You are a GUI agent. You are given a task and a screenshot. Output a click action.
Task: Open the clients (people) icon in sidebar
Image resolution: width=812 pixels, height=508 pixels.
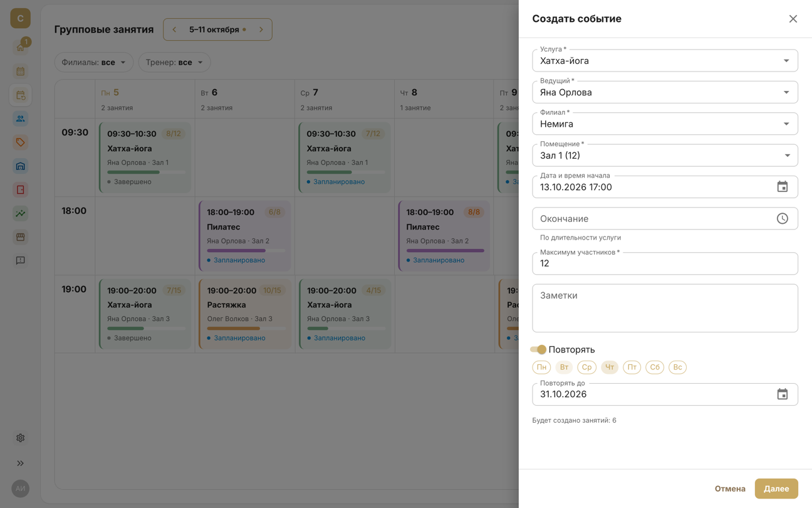pyautogui.click(x=21, y=119)
